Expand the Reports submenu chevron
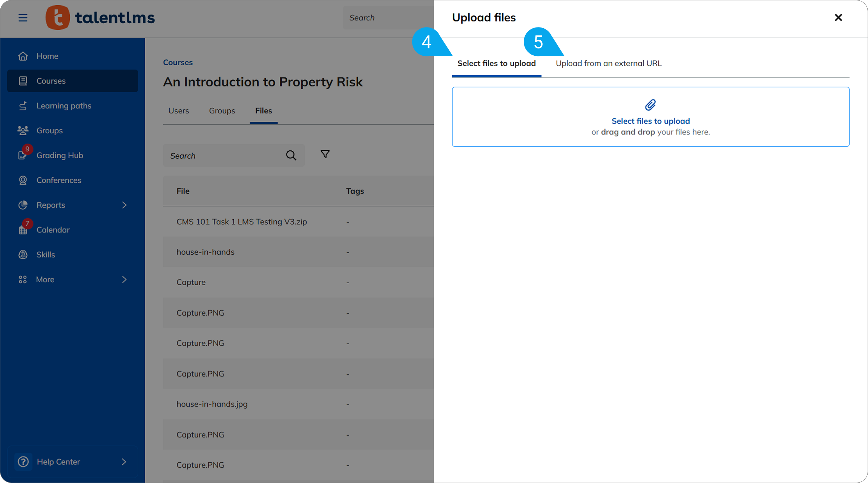The image size is (868, 483). coord(124,205)
